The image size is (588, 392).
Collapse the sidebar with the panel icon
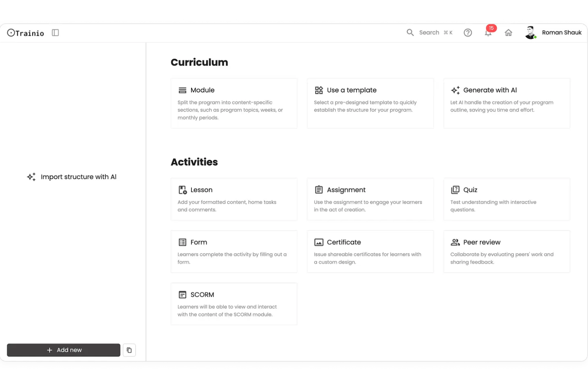(55, 33)
